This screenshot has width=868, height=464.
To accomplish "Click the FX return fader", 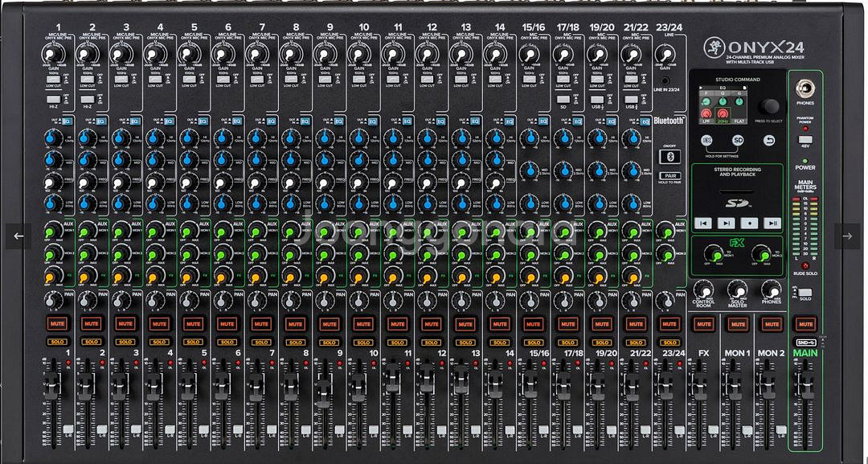I will (700, 386).
